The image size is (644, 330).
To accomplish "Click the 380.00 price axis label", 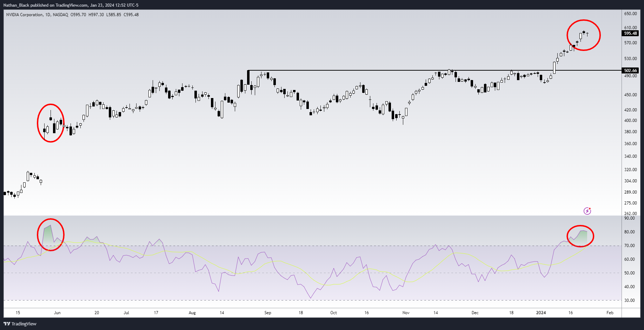I will point(630,132).
